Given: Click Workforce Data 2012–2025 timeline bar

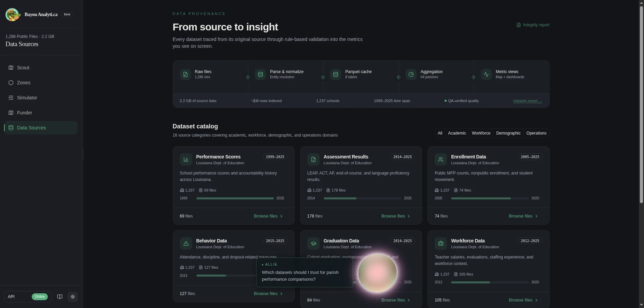Looking at the screenshot, I should pos(490,282).
